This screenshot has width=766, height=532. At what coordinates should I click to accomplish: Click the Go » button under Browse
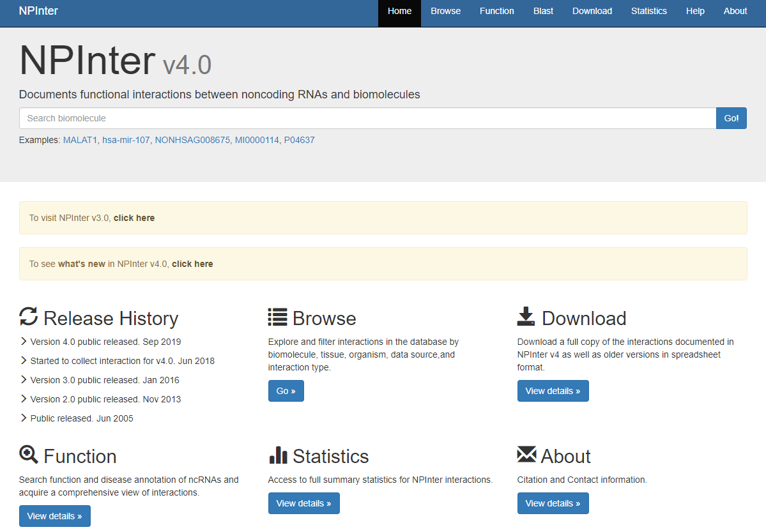pos(286,391)
